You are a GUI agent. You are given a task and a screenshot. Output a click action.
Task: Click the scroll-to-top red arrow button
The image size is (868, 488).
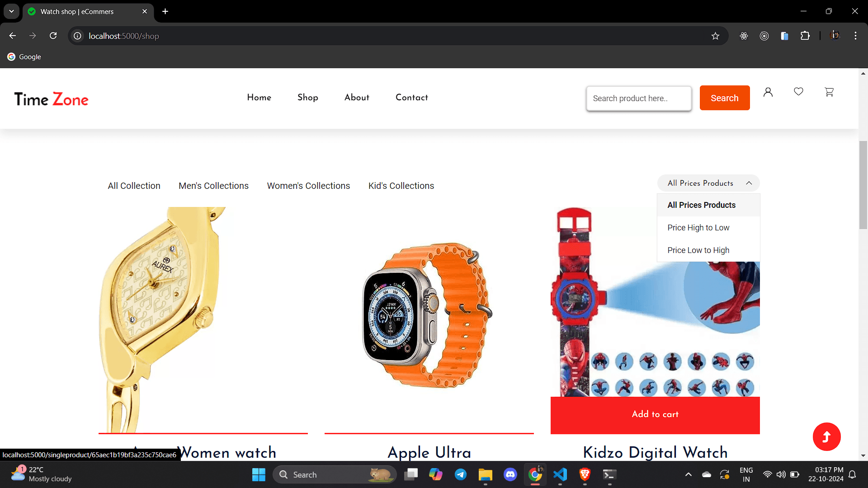pos(826,436)
